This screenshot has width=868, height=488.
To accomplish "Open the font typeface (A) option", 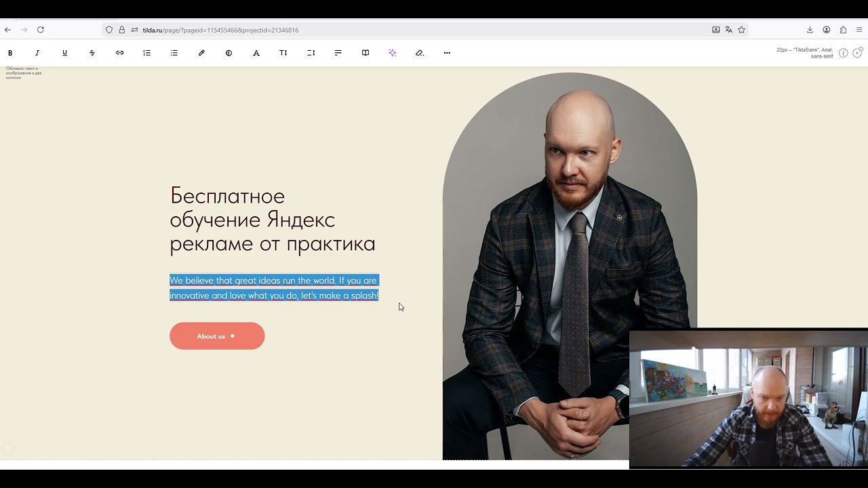I will pyautogui.click(x=256, y=53).
